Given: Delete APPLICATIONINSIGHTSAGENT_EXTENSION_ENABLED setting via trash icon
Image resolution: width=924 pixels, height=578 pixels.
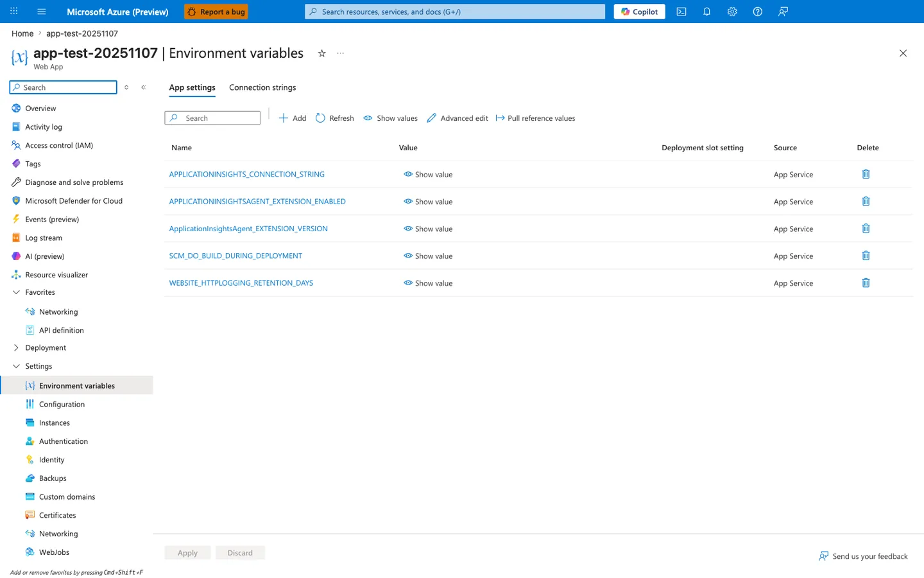Looking at the screenshot, I should (866, 201).
